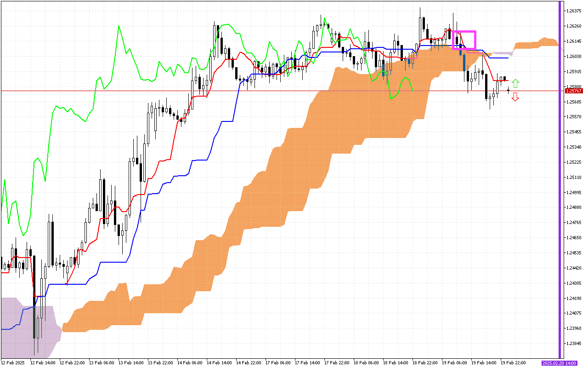
Task: Click the 13 Feb 14:00 time label
Action: (131, 363)
